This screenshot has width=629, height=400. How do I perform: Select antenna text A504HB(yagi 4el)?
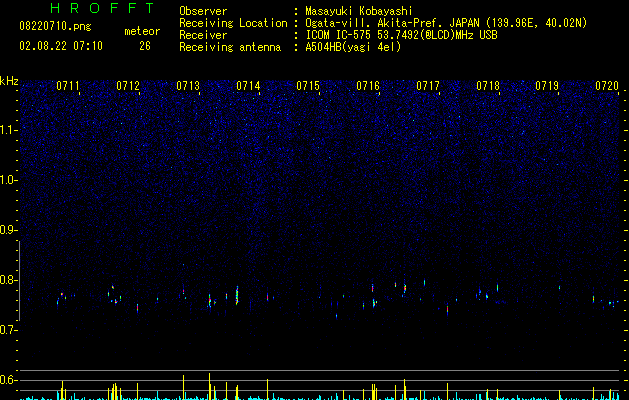pos(353,47)
